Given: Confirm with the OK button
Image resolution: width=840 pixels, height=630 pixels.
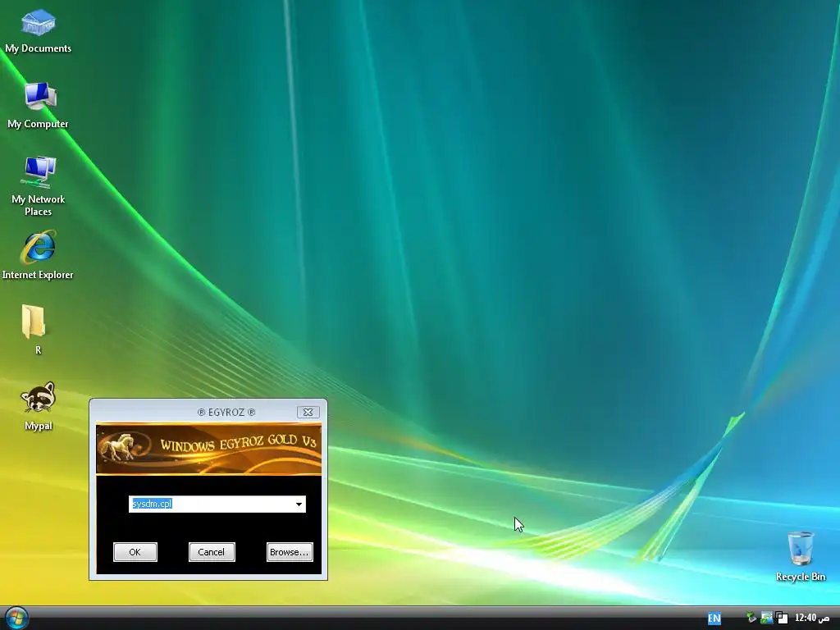Looking at the screenshot, I should [135, 552].
